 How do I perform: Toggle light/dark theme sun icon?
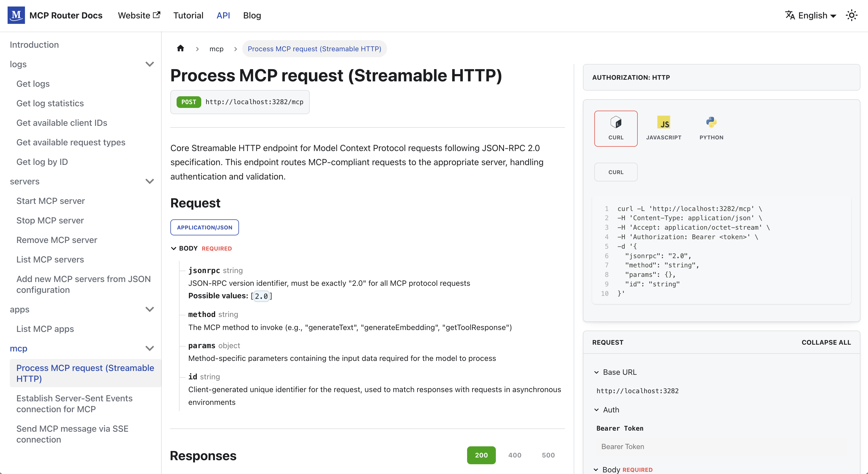click(x=851, y=15)
